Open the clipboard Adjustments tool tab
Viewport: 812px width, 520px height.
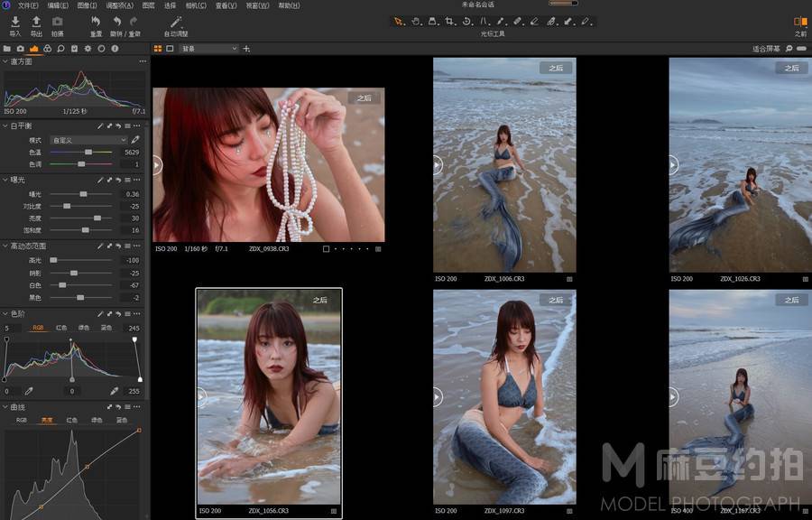click(74, 49)
